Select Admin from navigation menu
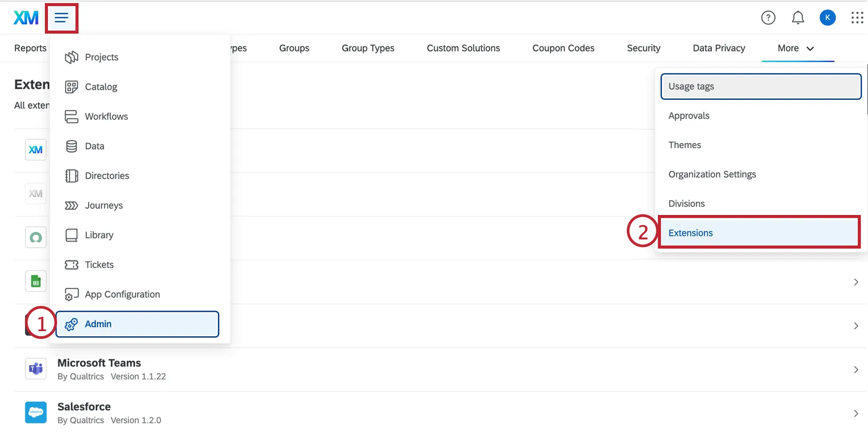The height and width of the screenshot is (433, 868). pos(138,324)
